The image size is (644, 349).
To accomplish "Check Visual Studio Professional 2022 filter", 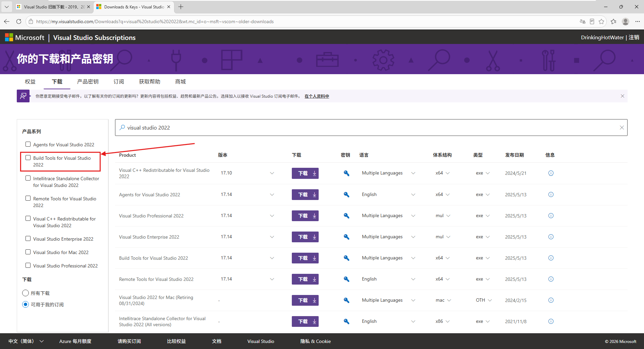I will point(28,265).
